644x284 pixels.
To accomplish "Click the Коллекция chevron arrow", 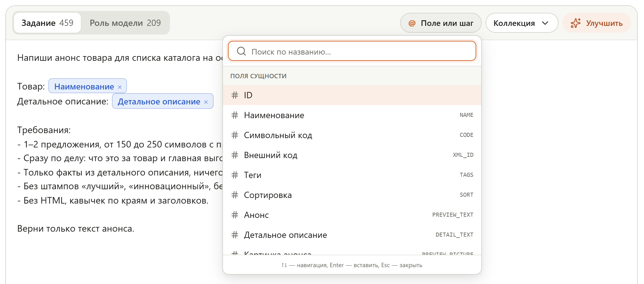I will click(x=545, y=23).
